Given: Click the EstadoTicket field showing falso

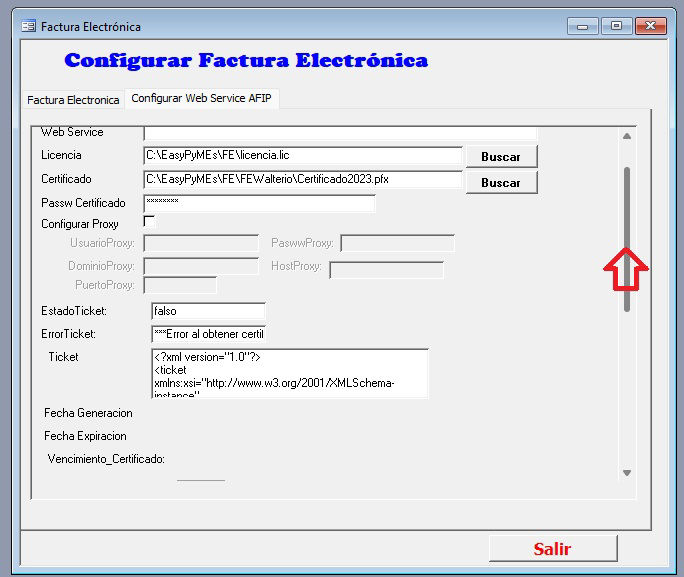Looking at the screenshot, I should coord(208,312).
